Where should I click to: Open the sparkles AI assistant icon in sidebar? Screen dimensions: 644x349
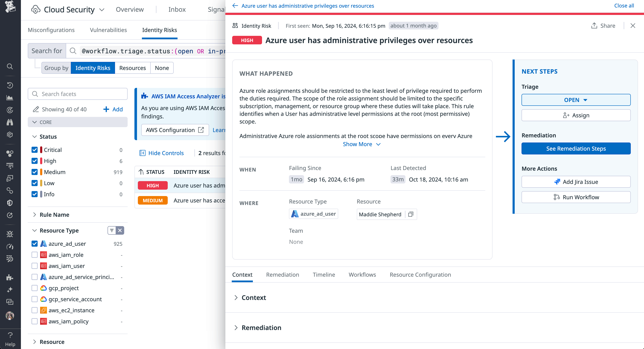click(10, 290)
